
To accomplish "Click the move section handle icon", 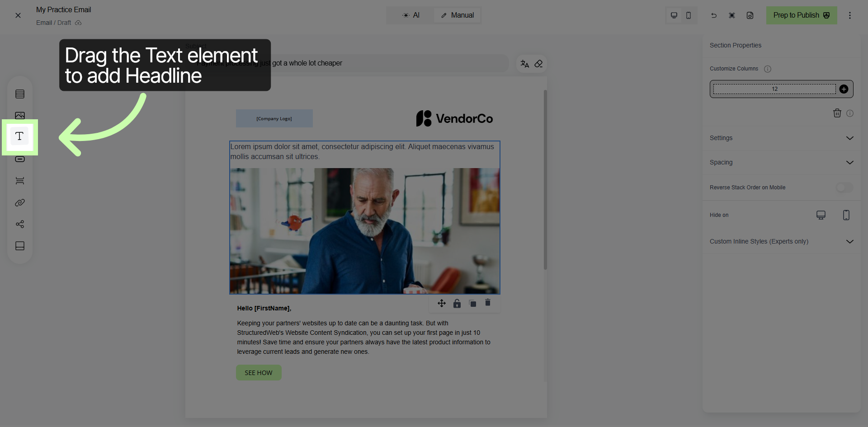I will click(442, 303).
